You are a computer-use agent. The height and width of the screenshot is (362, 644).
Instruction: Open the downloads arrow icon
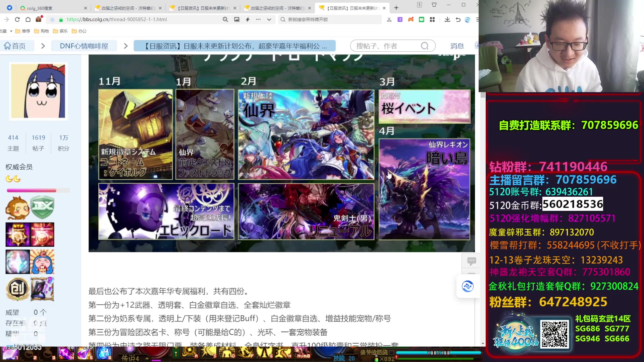point(447,19)
